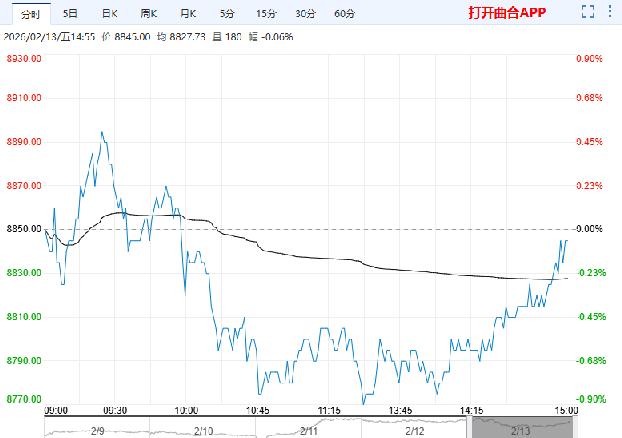Jump to 2/10 in the navigator strip
The height and width of the screenshot is (438, 622).
click(203, 430)
